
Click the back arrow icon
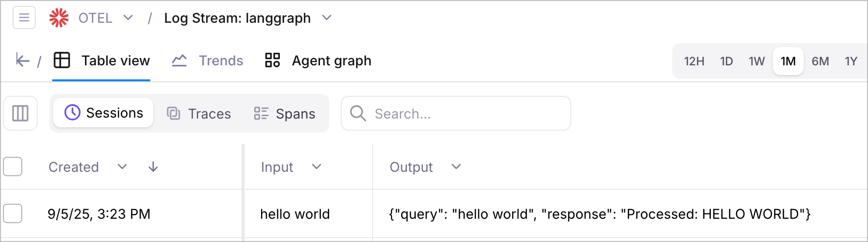point(22,60)
